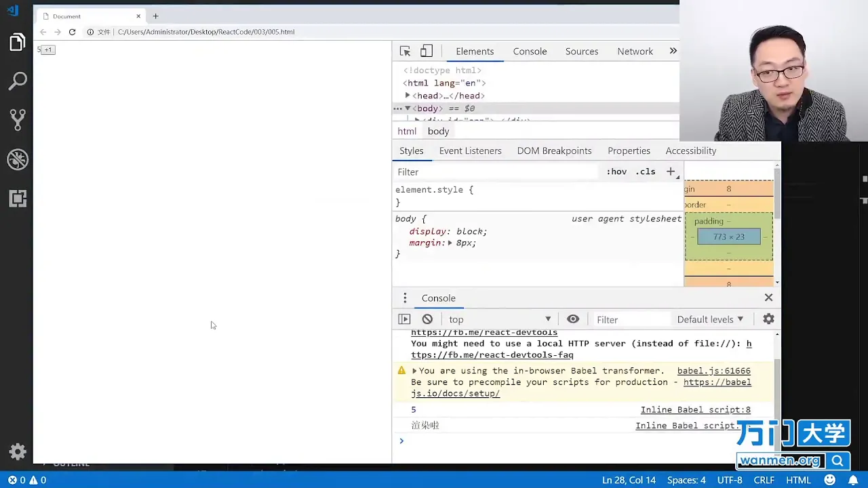
Task: Click the +1 button on the page
Action: point(48,50)
